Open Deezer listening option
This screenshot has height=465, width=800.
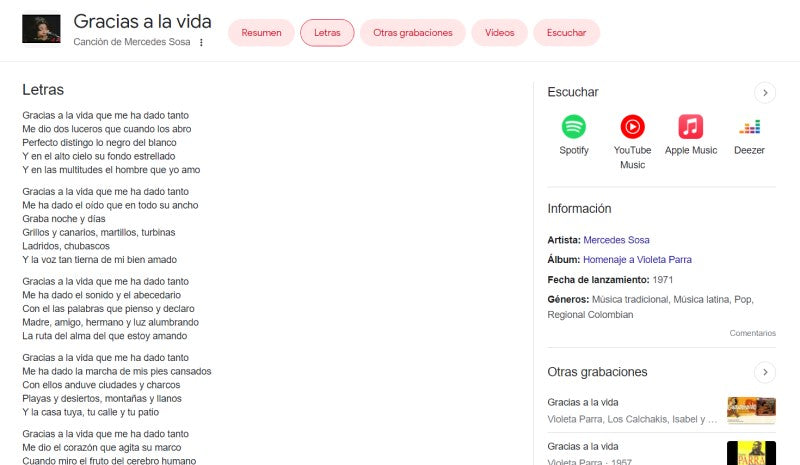(x=749, y=135)
